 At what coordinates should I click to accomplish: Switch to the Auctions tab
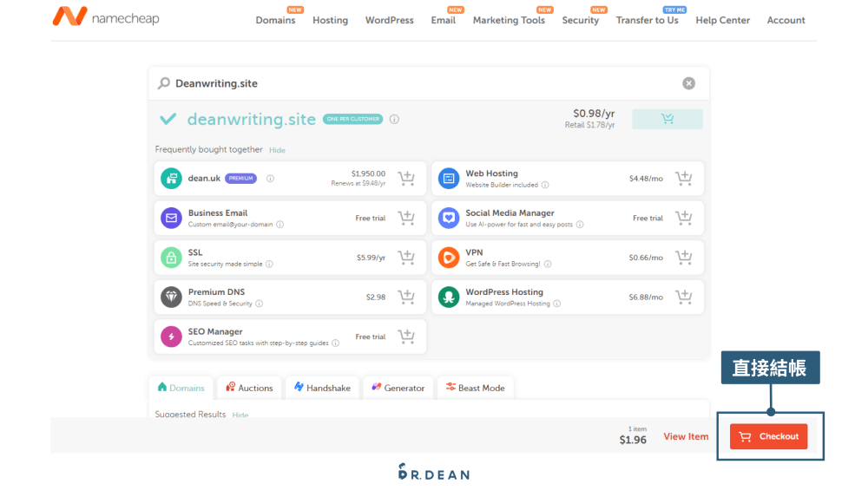point(249,388)
